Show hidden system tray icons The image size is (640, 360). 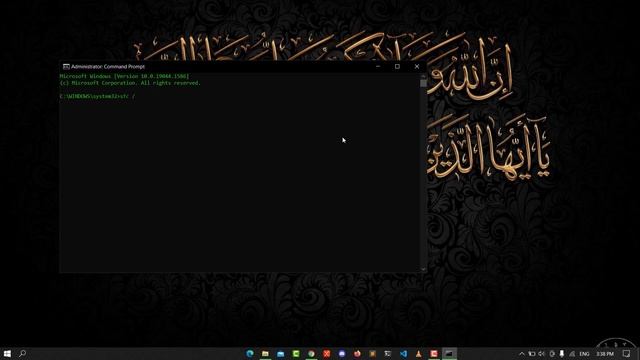coord(522,353)
